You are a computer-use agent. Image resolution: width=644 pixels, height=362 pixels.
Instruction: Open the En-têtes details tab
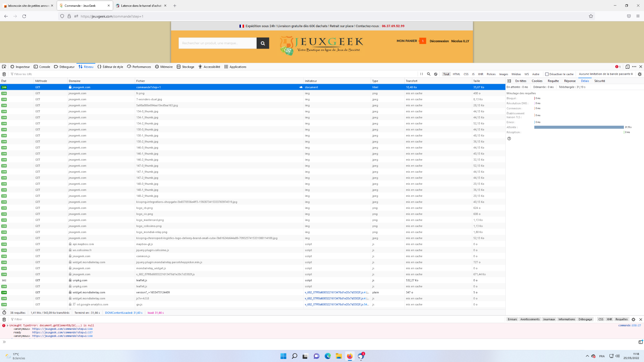[x=521, y=81]
